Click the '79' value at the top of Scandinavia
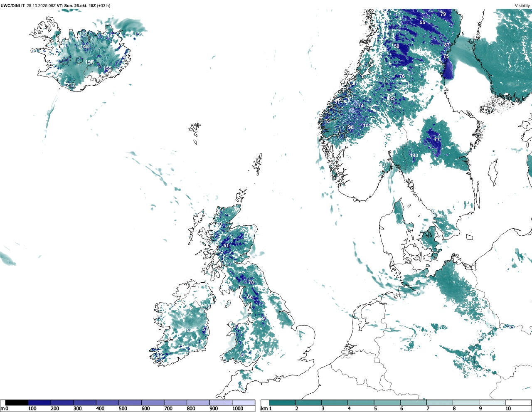532x412 pixels. pyautogui.click(x=443, y=14)
